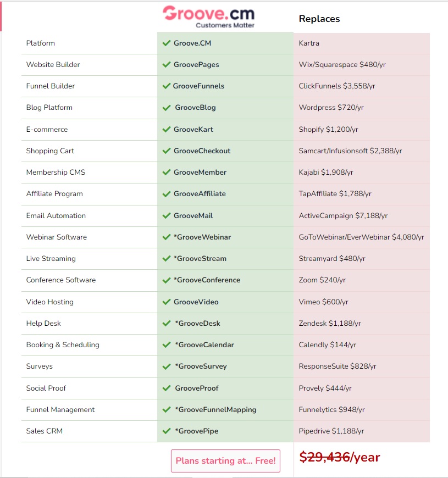Click the Website Builder row label
The height and width of the screenshot is (478, 448).
[x=53, y=65]
